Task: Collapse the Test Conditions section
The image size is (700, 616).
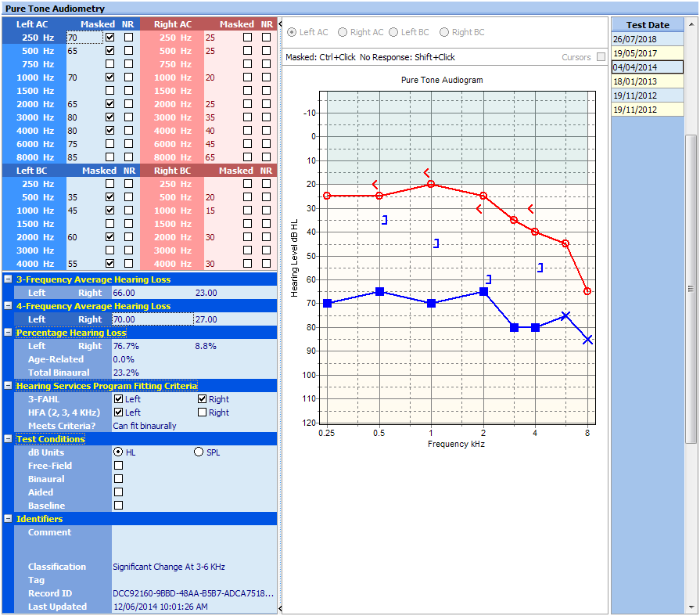Action: point(8,438)
